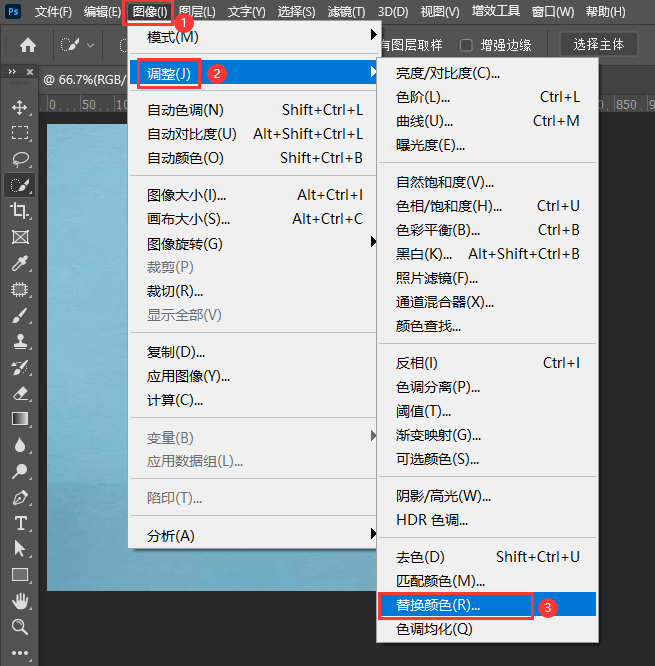The width and height of the screenshot is (655, 666).
Task: Open the File menu
Action: coord(53,11)
